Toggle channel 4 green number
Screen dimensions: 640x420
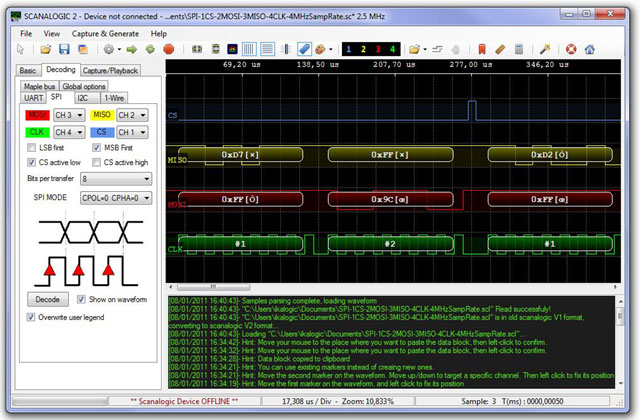[392, 49]
